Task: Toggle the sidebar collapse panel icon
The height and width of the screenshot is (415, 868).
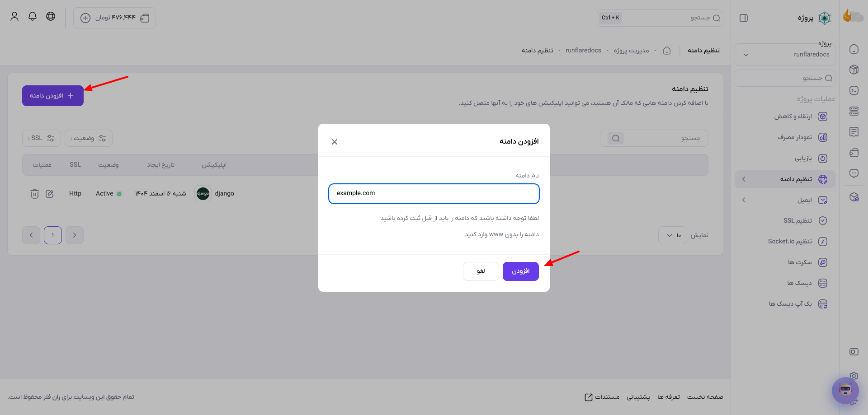Action: pyautogui.click(x=744, y=18)
